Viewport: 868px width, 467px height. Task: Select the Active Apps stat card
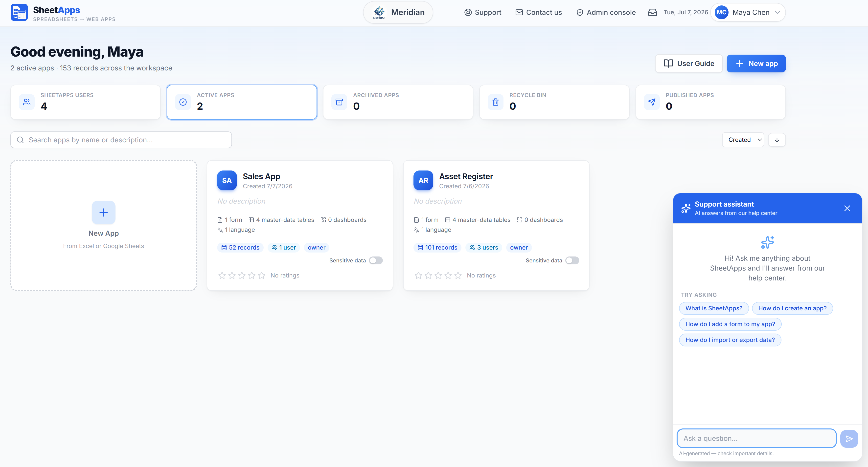(242, 102)
